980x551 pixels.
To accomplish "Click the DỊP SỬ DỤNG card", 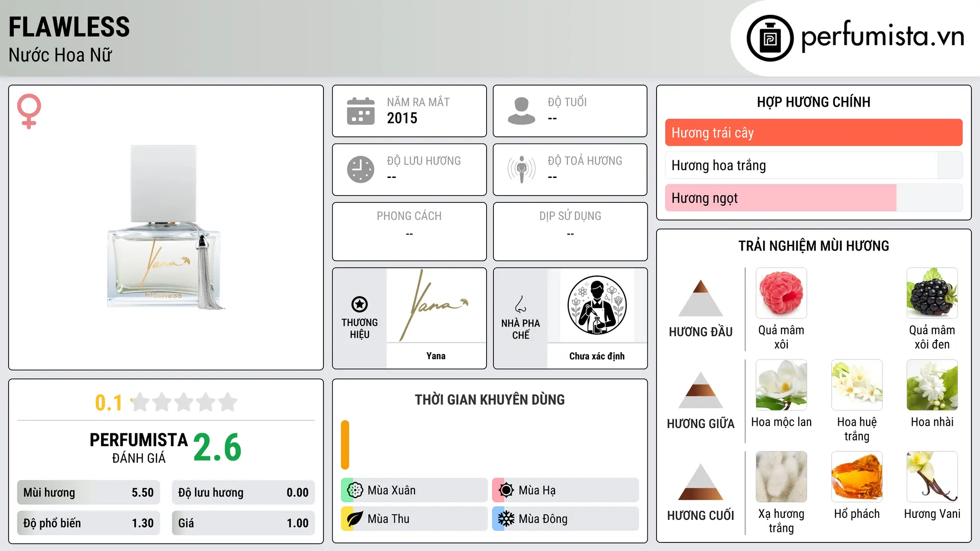I will click(570, 231).
